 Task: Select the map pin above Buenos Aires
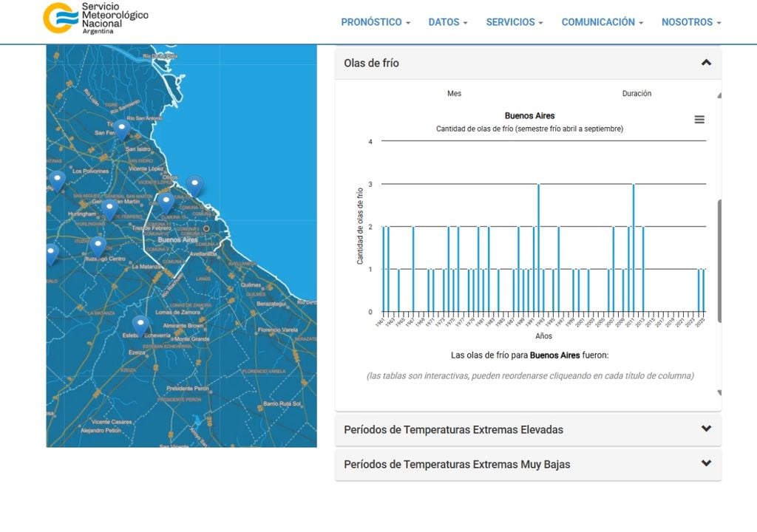(x=166, y=203)
